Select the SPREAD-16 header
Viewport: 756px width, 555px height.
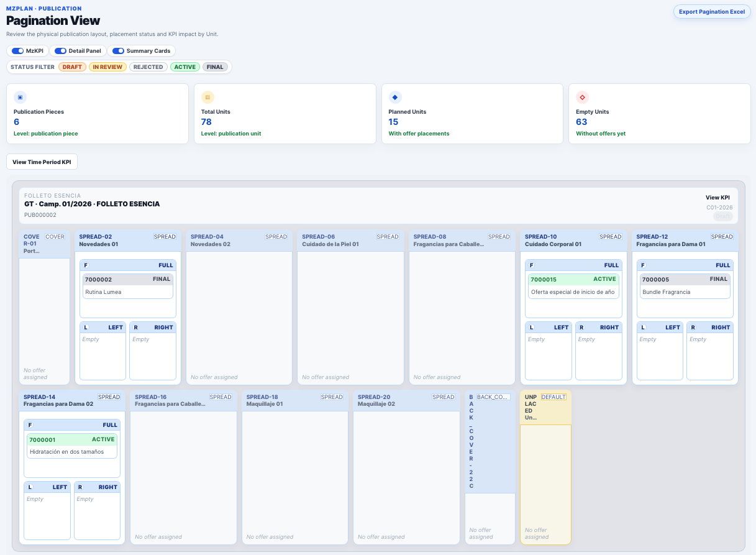[183, 400]
